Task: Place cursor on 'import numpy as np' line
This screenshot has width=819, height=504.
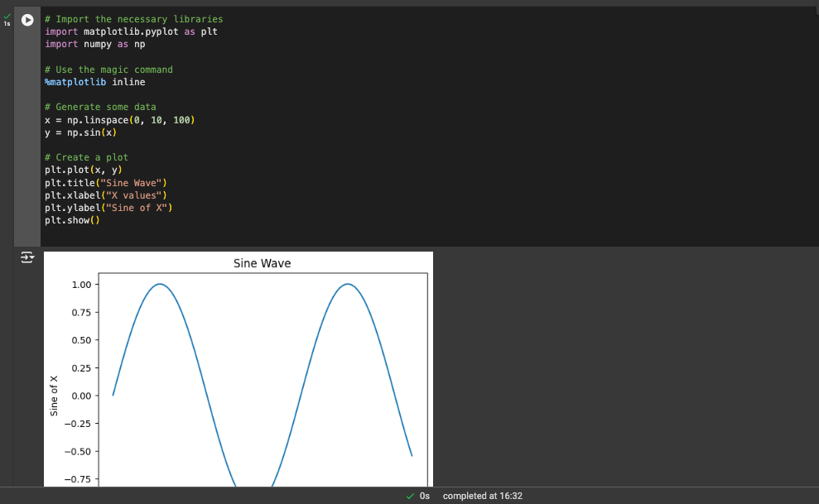Action: 94,44
